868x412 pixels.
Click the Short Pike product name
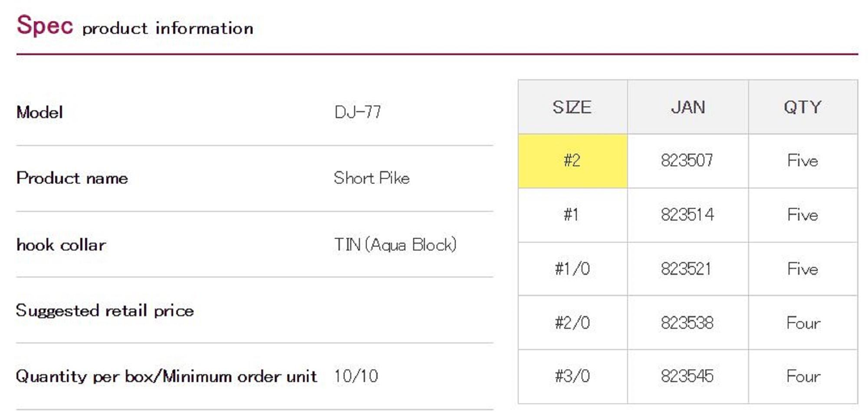[372, 178]
